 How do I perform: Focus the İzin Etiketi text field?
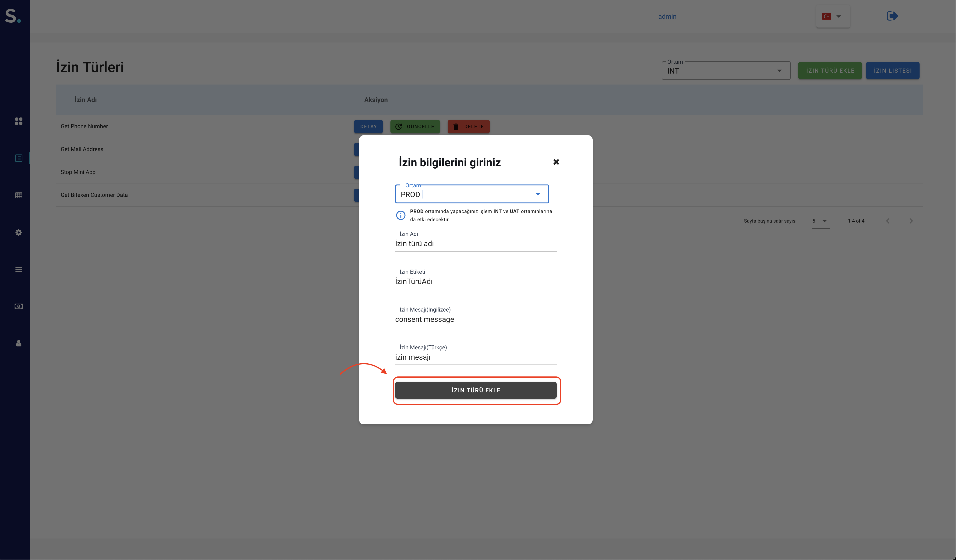click(475, 281)
